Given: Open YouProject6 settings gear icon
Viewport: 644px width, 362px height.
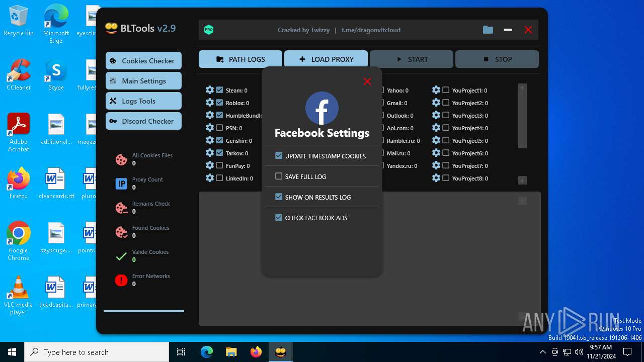Looking at the screenshot, I should point(436,153).
